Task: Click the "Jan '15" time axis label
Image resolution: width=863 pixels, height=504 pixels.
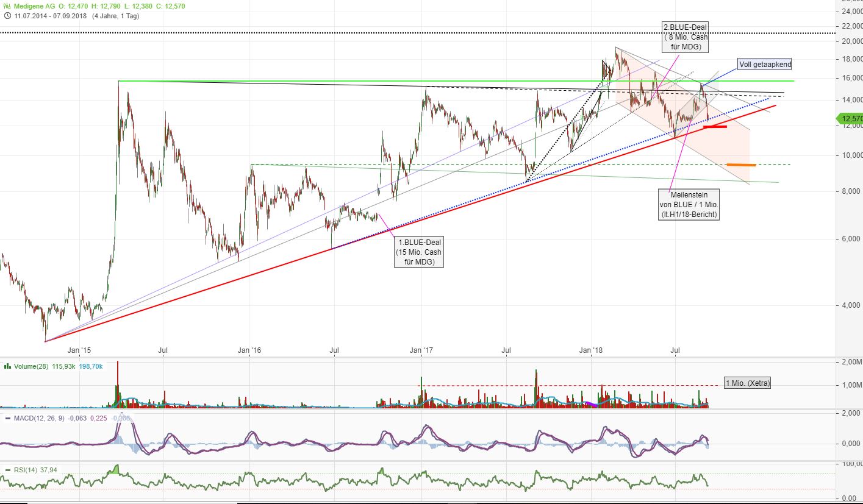Action: [x=79, y=350]
